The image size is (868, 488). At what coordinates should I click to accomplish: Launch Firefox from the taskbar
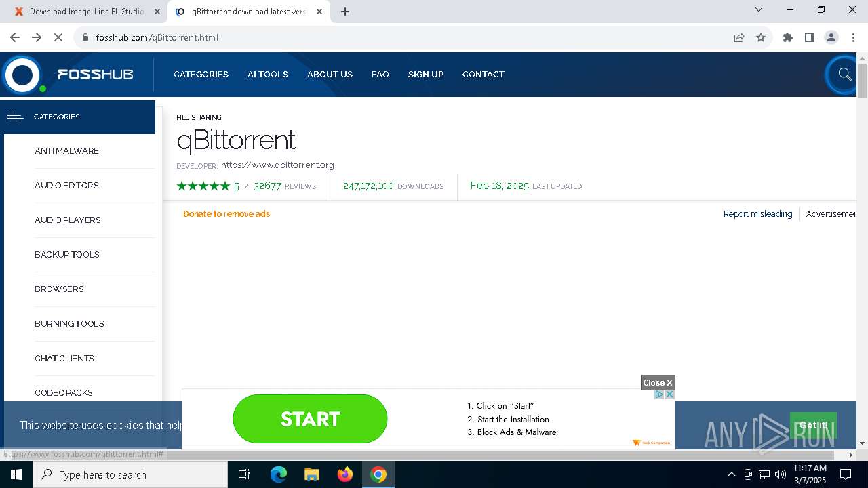tap(345, 474)
